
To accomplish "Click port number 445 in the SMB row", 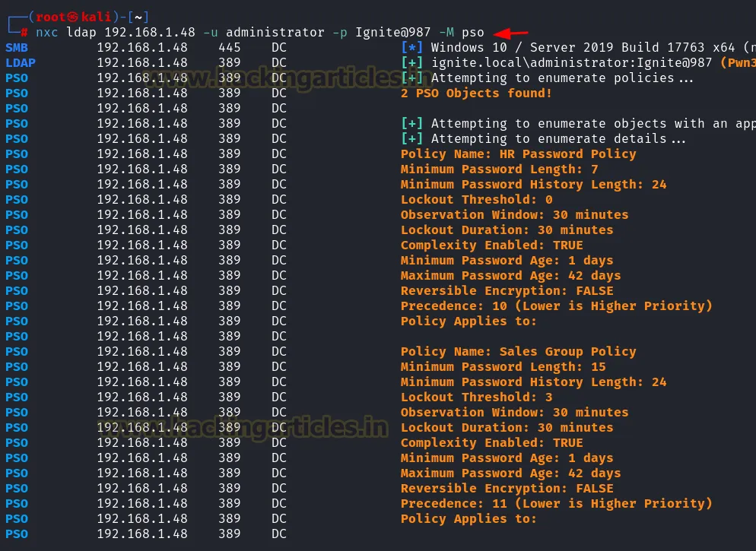I will pyautogui.click(x=229, y=48).
